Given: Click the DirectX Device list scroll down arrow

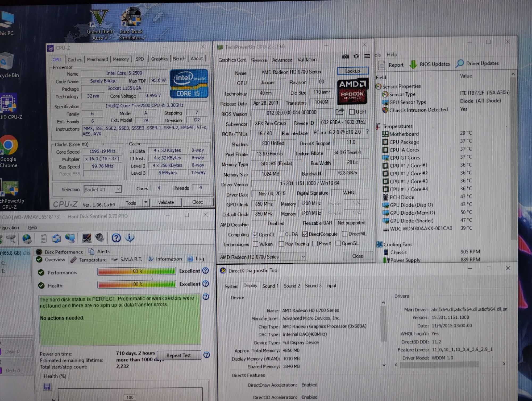Looking at the screenshot, I should click(x=383, y=365).
